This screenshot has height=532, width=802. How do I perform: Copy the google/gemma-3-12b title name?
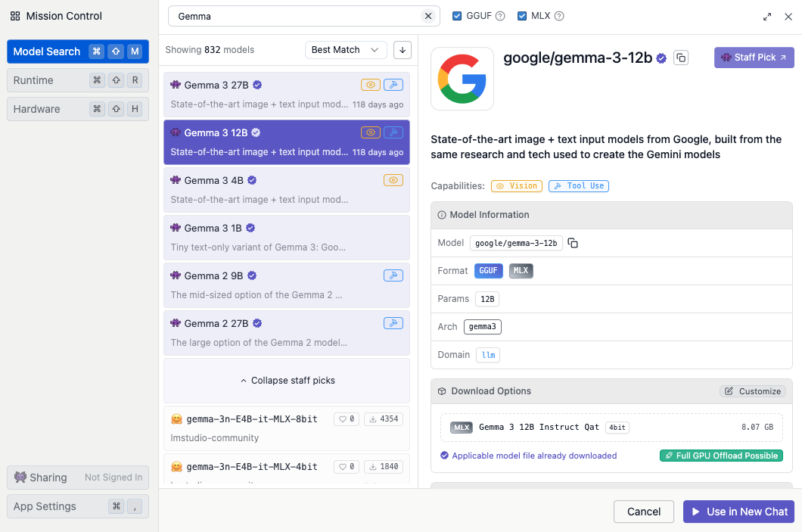coord(681,58)
